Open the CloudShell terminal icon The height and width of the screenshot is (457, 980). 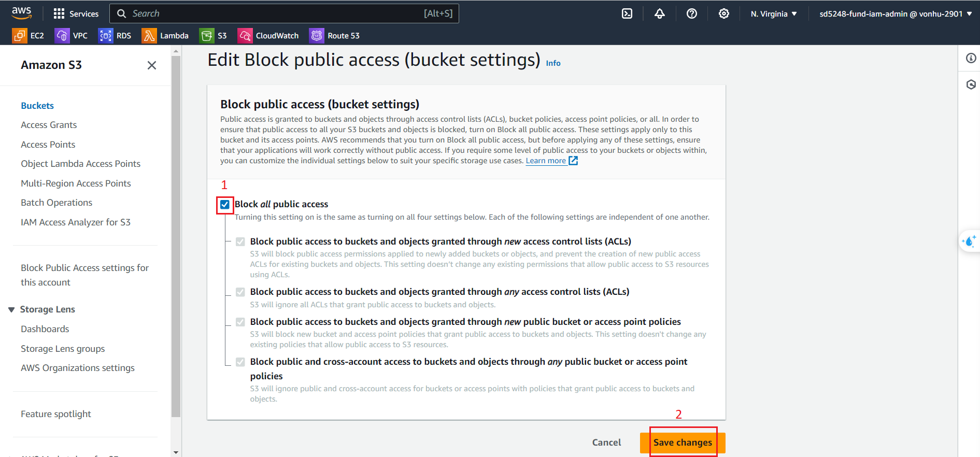coord(627,13)
